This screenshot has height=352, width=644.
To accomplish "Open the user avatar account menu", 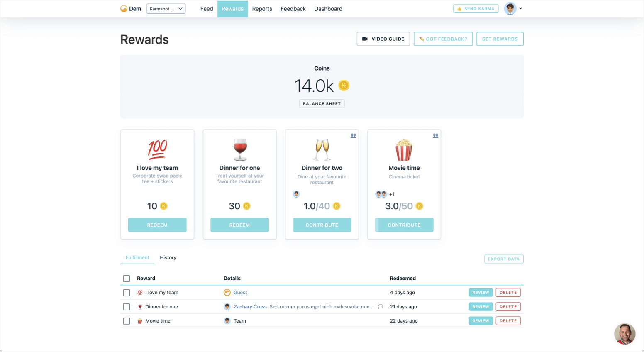I will (513, 9).
